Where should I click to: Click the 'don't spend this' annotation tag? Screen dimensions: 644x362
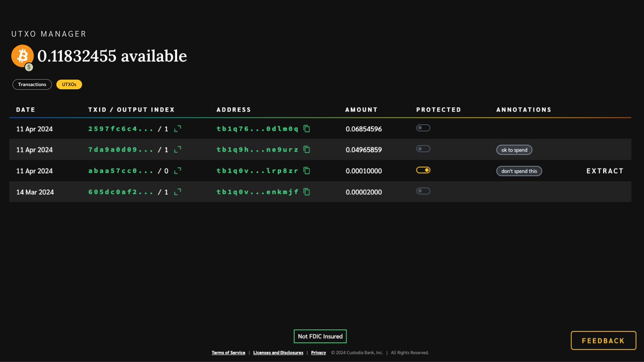pyautogui.click(x=519, y=171)
